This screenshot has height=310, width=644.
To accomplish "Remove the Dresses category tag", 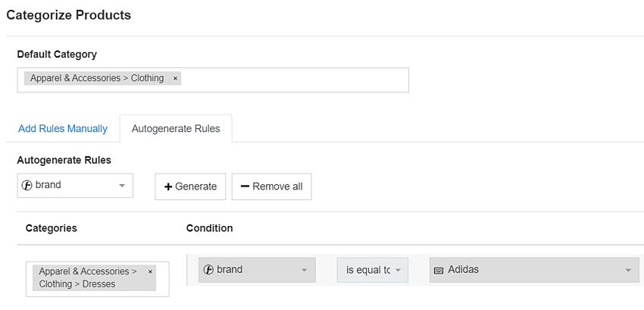I will 150,271.
